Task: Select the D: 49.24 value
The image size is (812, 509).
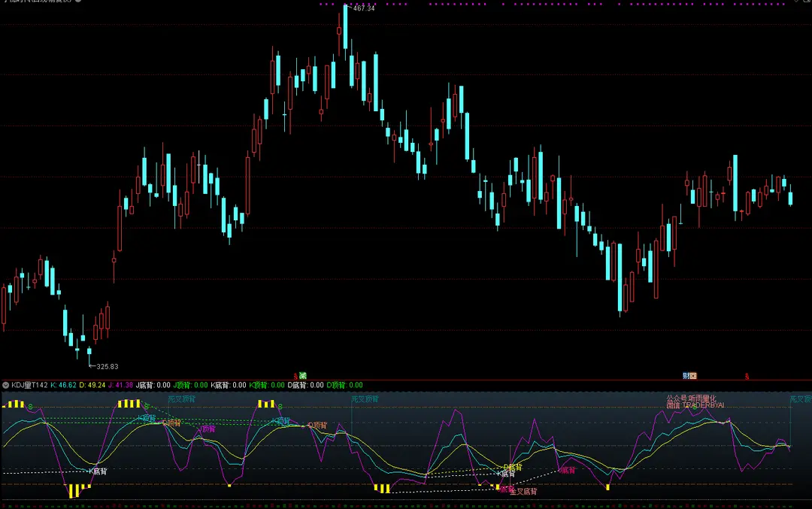Action: tap(92, 385)
